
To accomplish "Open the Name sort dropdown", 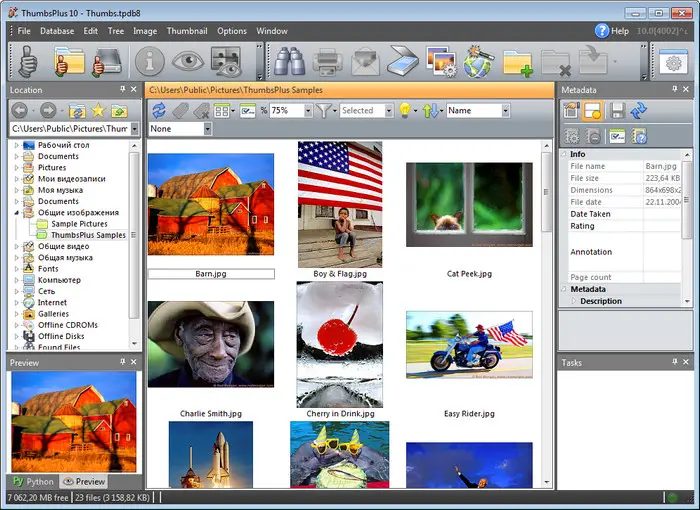I will click(505, 110).
